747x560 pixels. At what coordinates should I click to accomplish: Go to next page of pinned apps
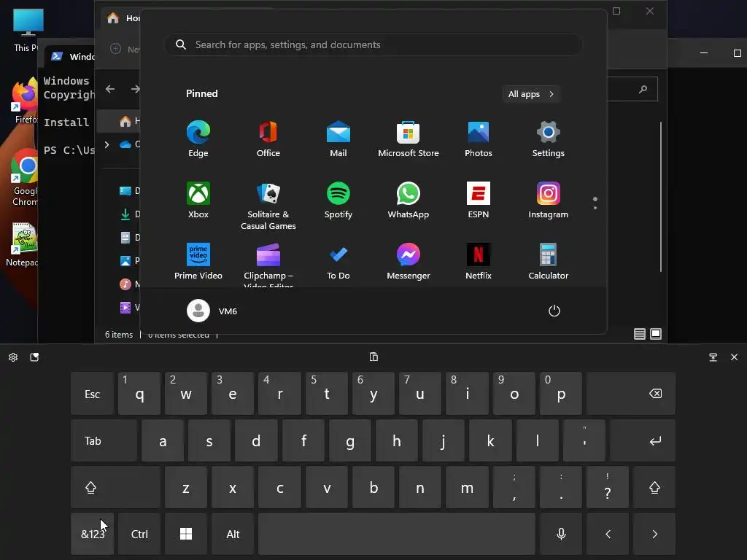tap(595, 208)
